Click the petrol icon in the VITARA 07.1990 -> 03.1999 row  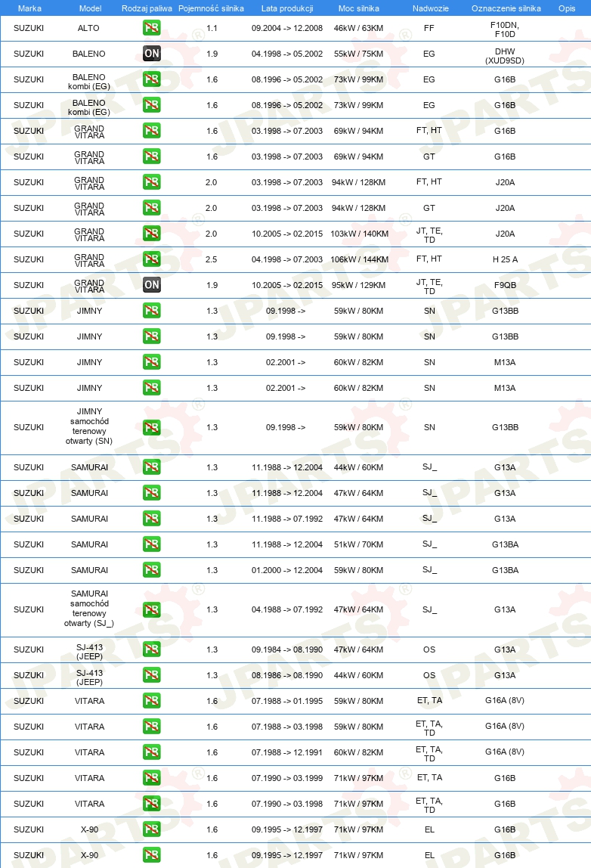point(152,778)
